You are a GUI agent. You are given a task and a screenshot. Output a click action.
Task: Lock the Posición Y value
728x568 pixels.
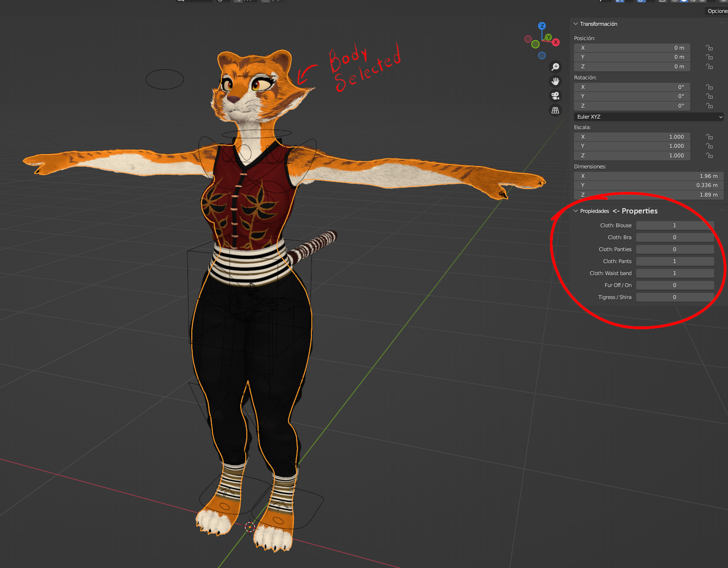[x=709, y=57]
